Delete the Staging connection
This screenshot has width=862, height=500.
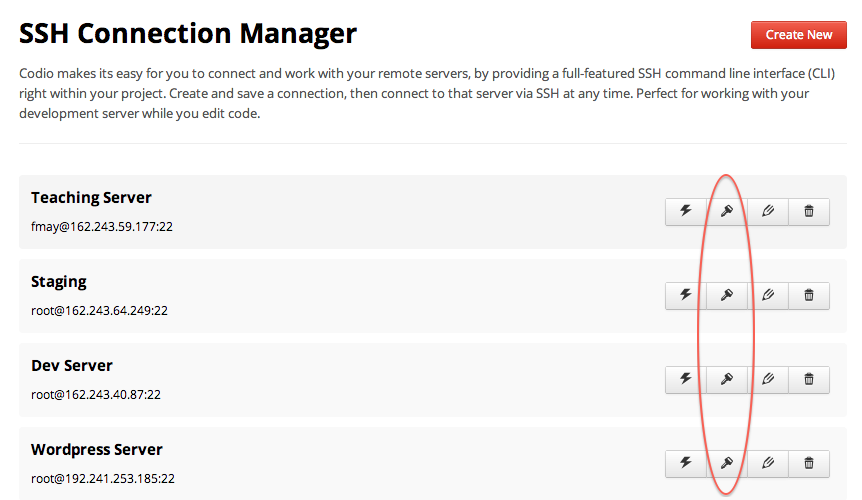click(x=809, y=296)
